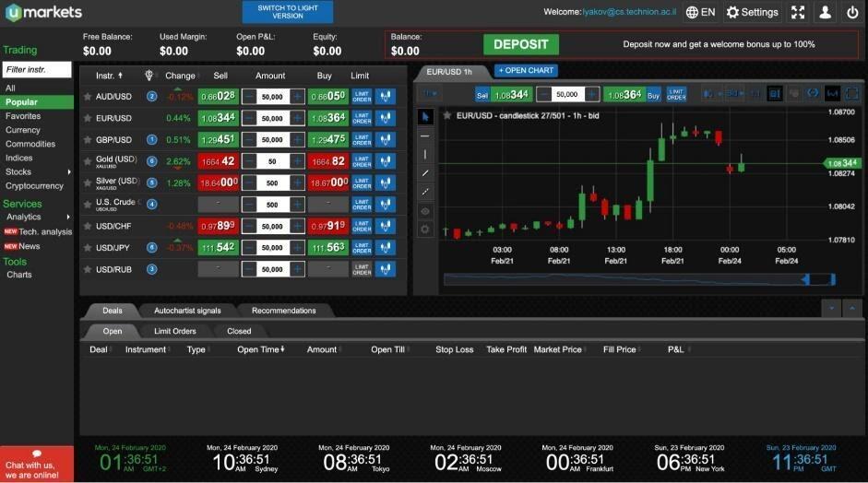Favorite GBP/USD with its star
The height and width of the screenshot is (483, 868).
(88, 139)
